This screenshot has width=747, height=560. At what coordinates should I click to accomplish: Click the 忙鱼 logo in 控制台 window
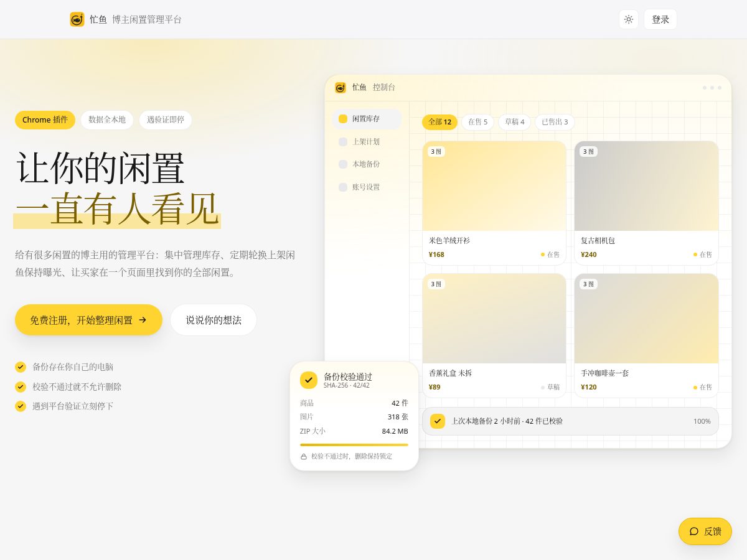(341, 88)
